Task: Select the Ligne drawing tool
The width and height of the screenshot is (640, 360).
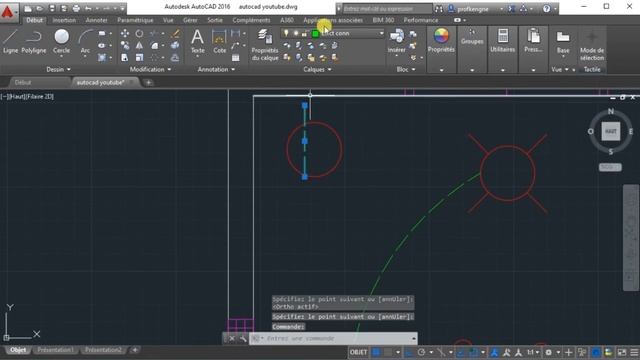Action: (x=10, y=42)
